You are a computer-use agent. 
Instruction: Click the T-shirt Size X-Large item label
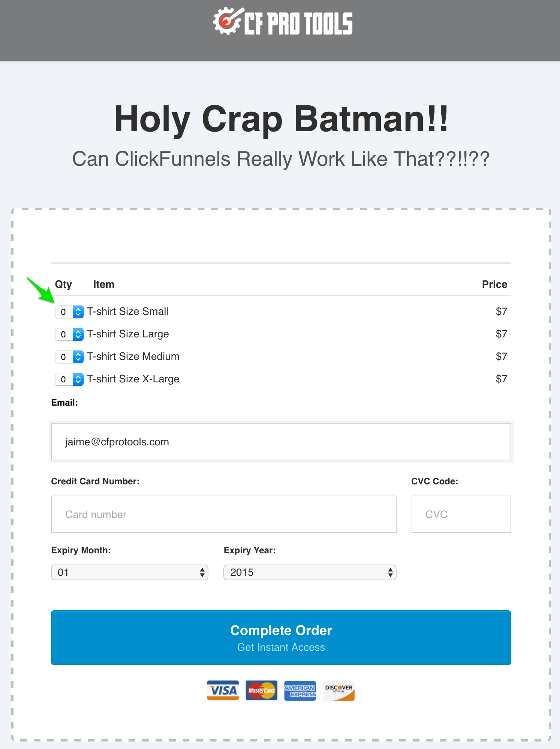tap(133, 379)
